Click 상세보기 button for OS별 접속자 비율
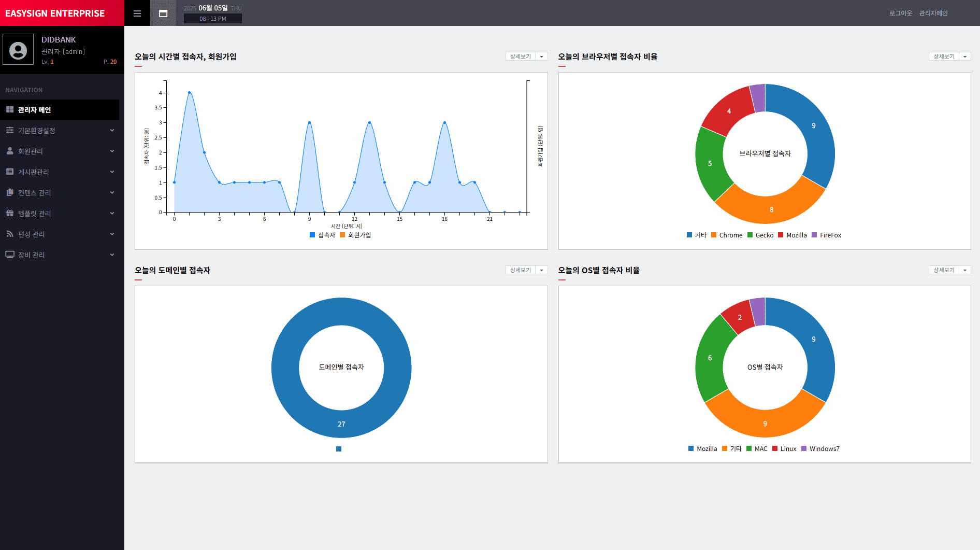Image resolution: width=980 pixels, height=550 pixels. pyautogui.click(x=944, y=270)
